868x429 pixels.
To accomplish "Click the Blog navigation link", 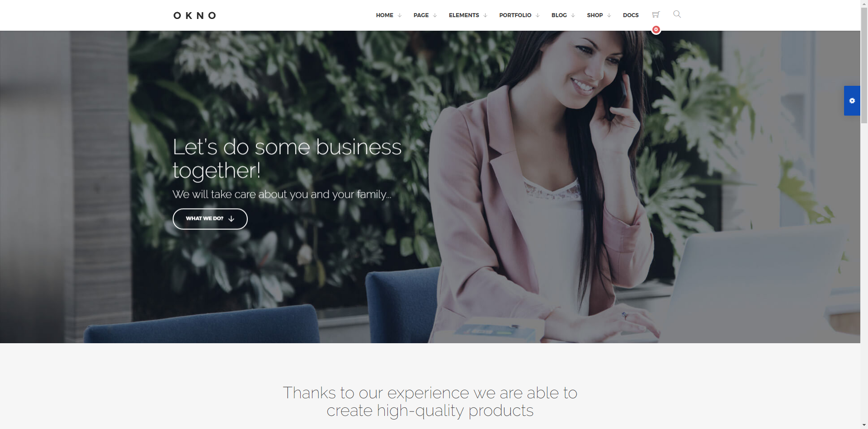I will point(559,15).
